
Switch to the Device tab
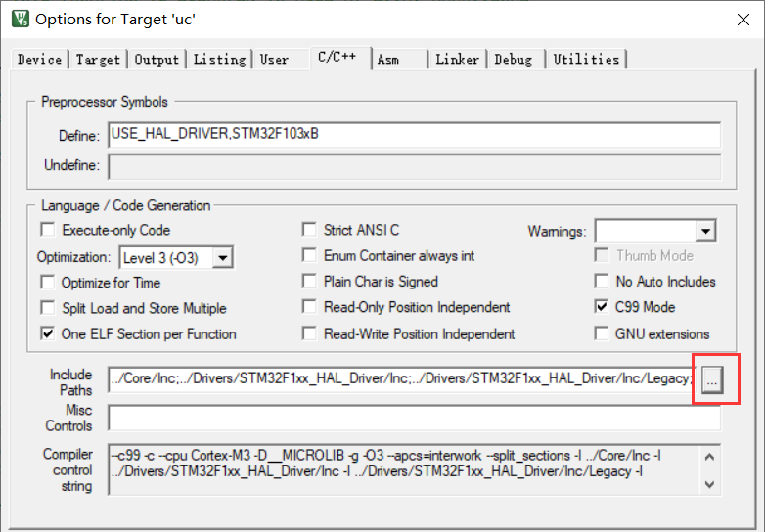pyautogui.click(x=39, y=60)
